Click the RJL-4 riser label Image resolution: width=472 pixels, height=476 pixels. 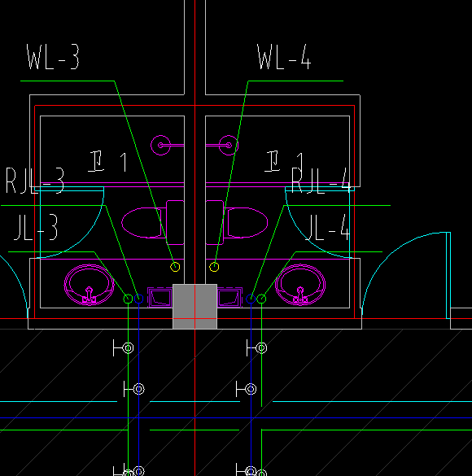[321, 181]
